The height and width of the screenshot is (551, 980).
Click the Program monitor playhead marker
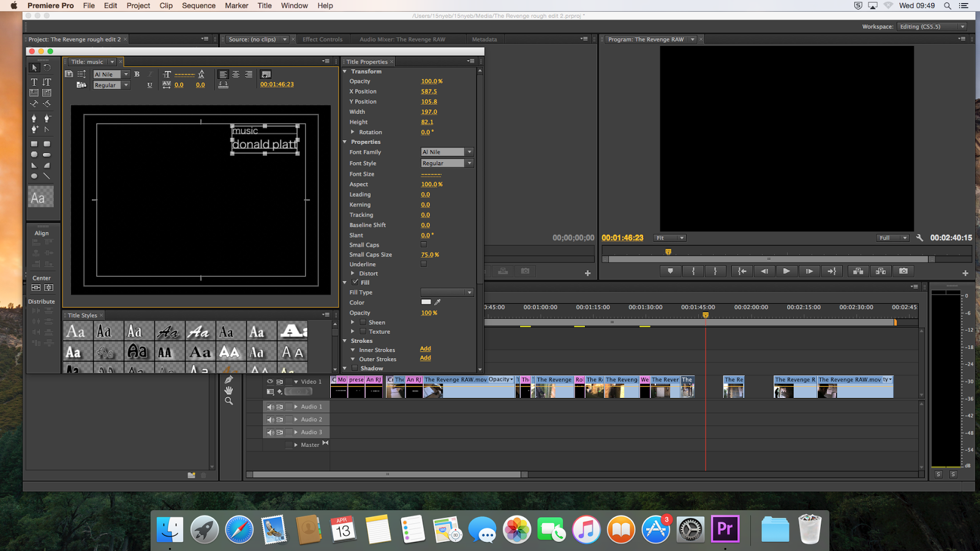[x=668, y=252]
